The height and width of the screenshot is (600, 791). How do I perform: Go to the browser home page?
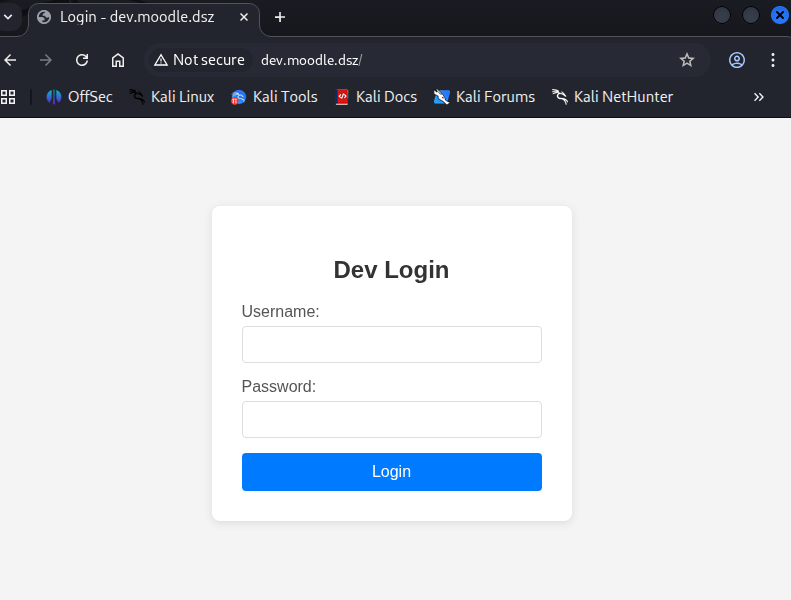point(118,60)
